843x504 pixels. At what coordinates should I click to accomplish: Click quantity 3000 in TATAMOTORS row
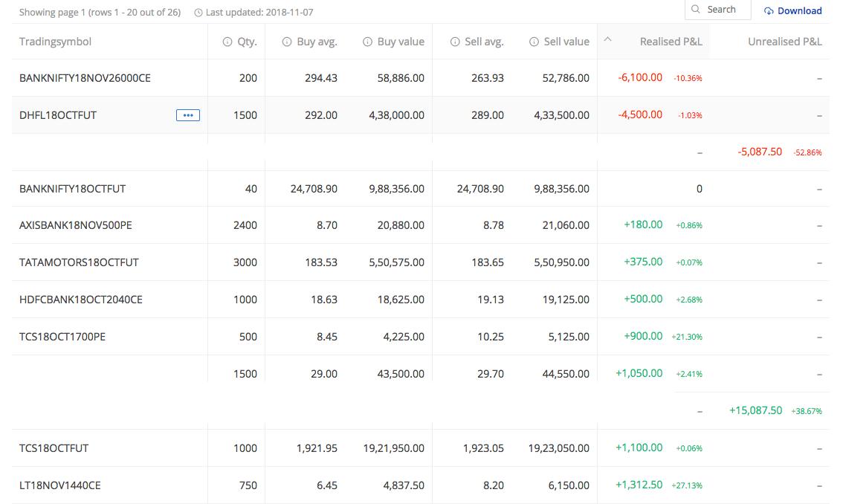point(245,262)
